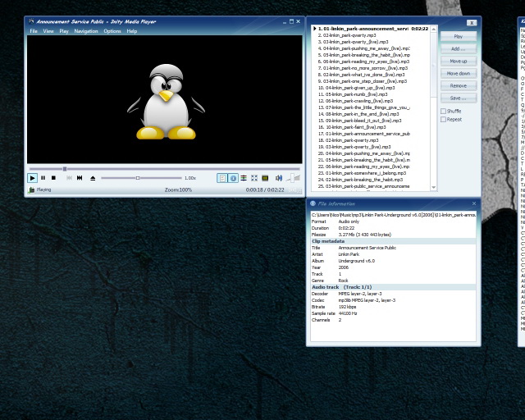Click the Save... playlist button
Image resolution: width=525 pixels, height=420 pixels.
coord(458,98)
